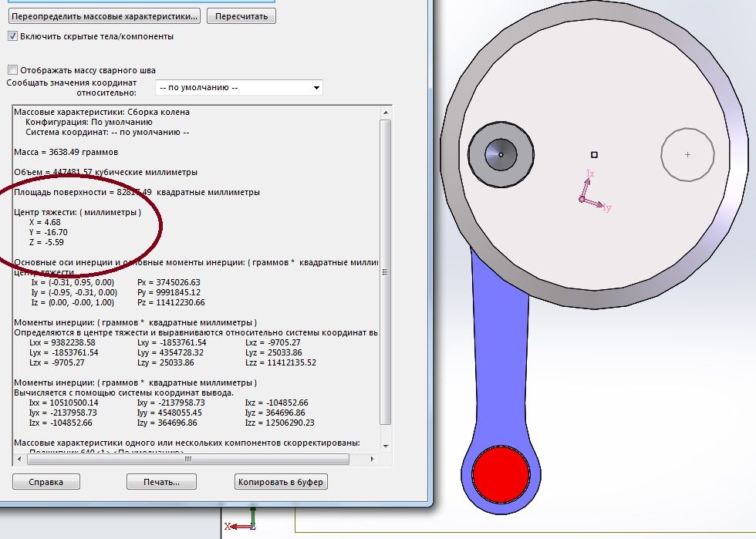Click the results scrollbar down arrow
The width and height of the screenshot is (756, 539).
[x=386, y=447]
